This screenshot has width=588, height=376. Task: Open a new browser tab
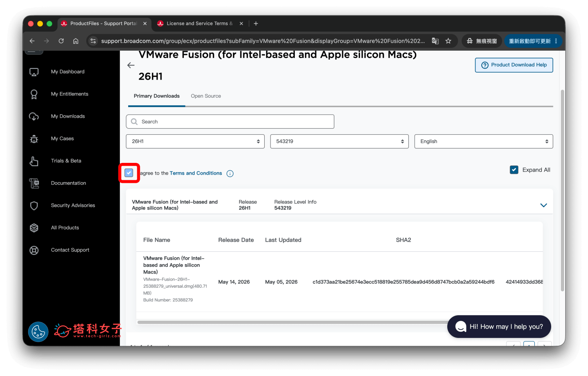click(x=256, y=24)
